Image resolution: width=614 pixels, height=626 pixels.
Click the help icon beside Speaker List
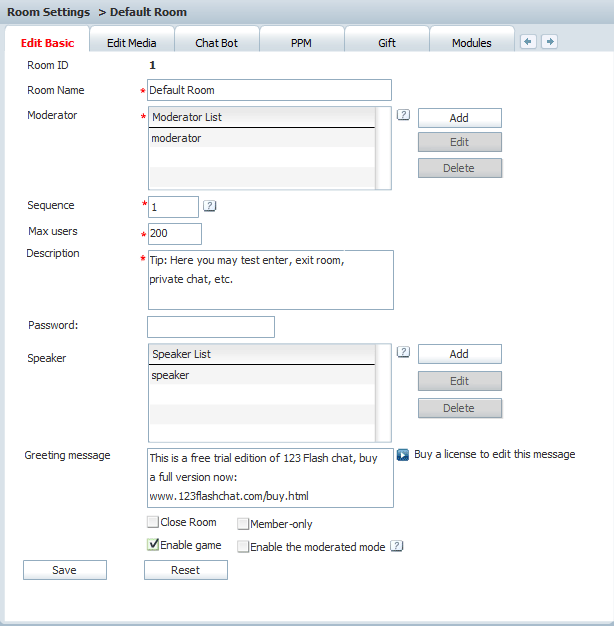point(403,352)
